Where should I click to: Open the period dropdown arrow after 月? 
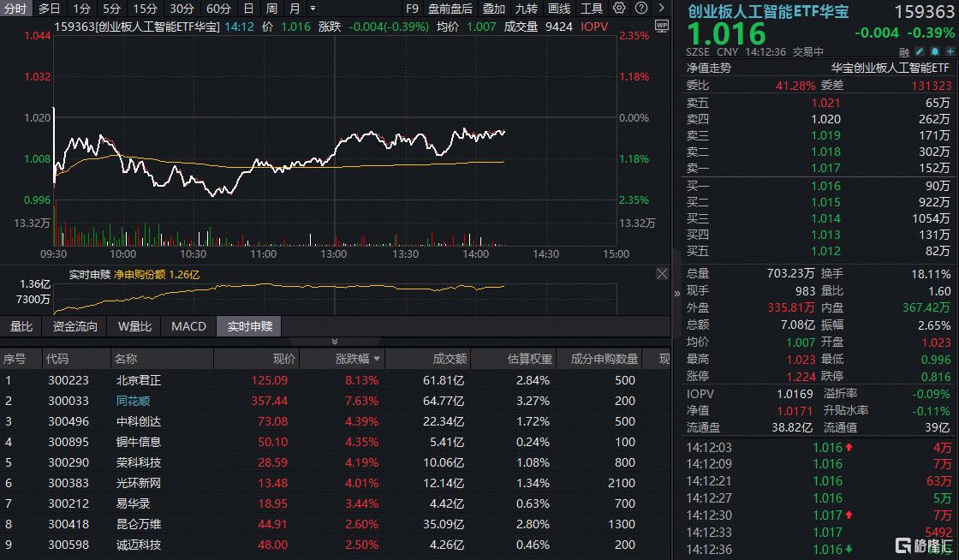pos(313,9)
